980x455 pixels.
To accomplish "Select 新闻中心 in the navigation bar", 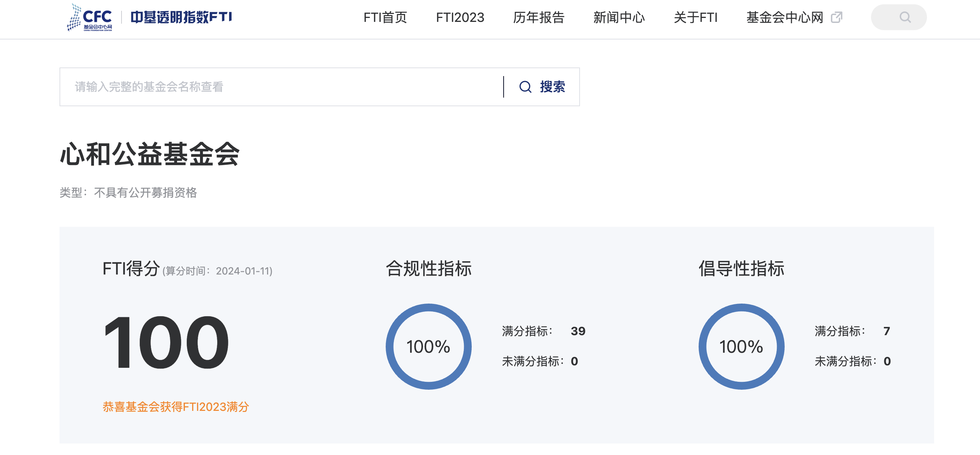I will (x=619, y=18).
